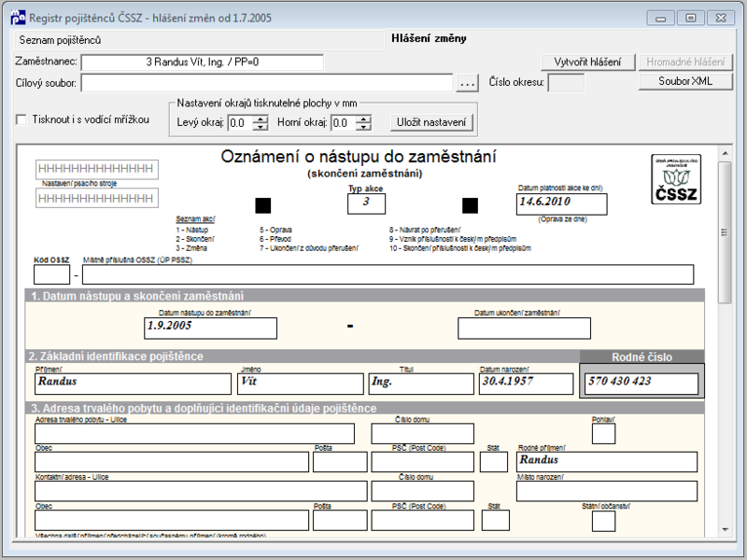The width and height of the screenshot is (747, 560).
Task: Click the 'Soubor XML' button
Action: point(685,81)
